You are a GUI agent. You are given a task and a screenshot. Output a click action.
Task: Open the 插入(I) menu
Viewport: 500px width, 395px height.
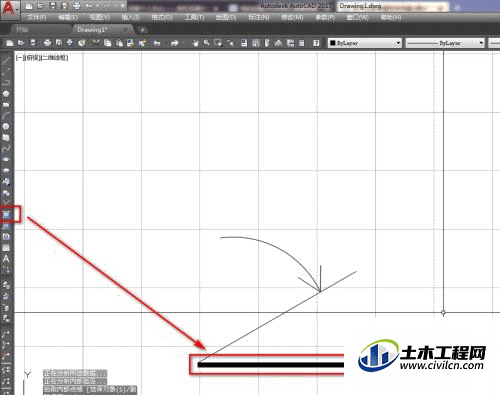[x=130, y=17]
